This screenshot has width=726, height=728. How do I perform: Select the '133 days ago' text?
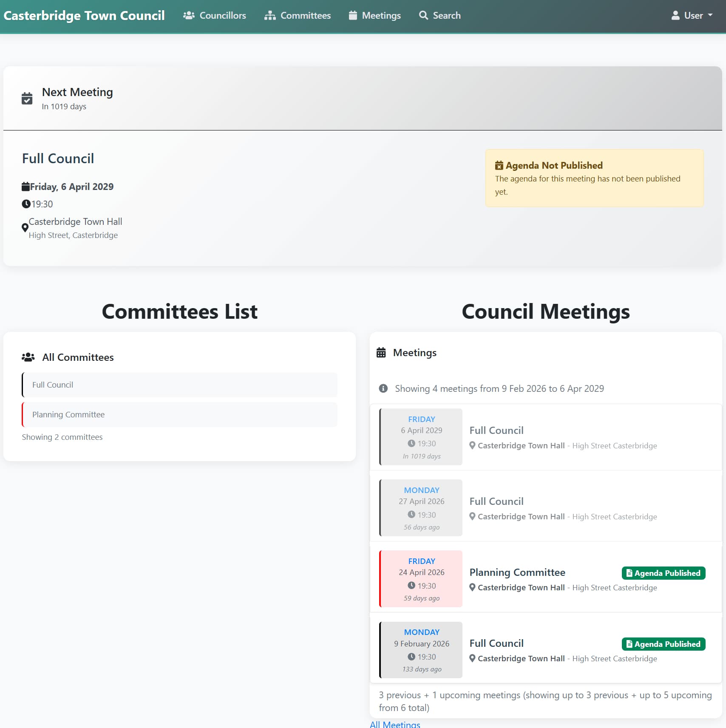(x=422, y=669)
